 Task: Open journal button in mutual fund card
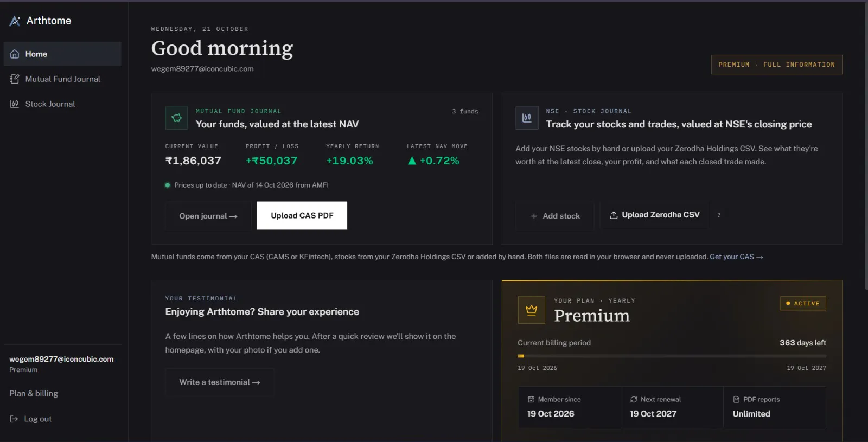pyautogui.click(x=208, y=216)
